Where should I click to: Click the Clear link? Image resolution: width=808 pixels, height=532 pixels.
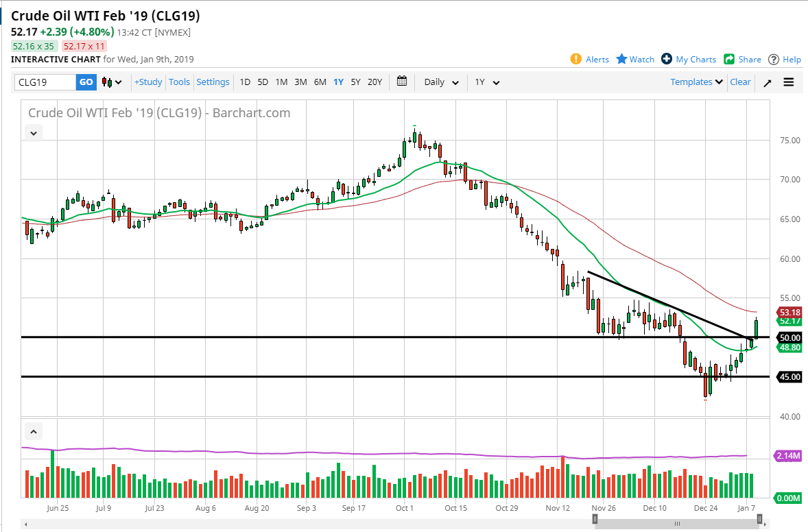click(x=740, y=82)
